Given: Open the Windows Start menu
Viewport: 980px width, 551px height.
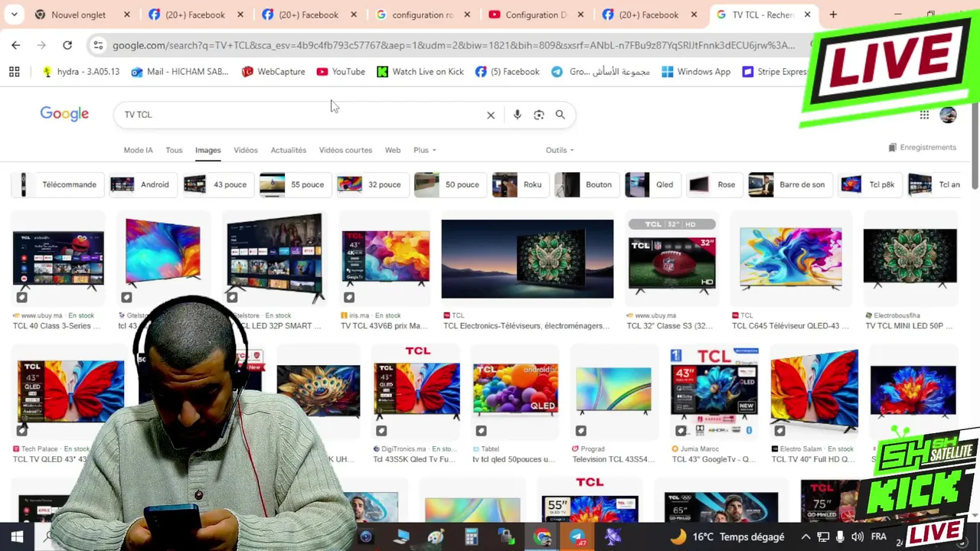Looking at the screenshot, I should (x=17, y=537).
